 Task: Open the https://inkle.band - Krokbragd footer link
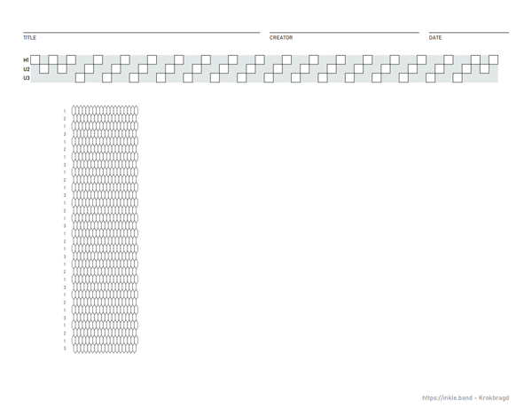coord(465,397)
